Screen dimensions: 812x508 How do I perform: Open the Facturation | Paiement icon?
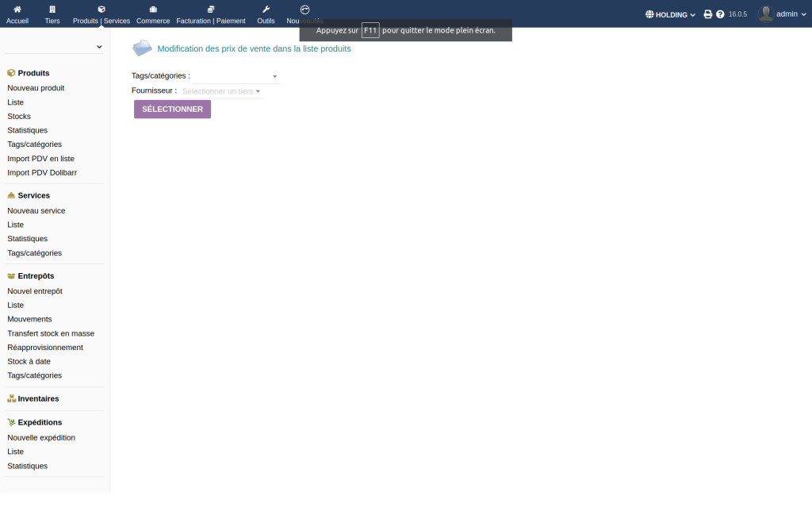[211, 10]
